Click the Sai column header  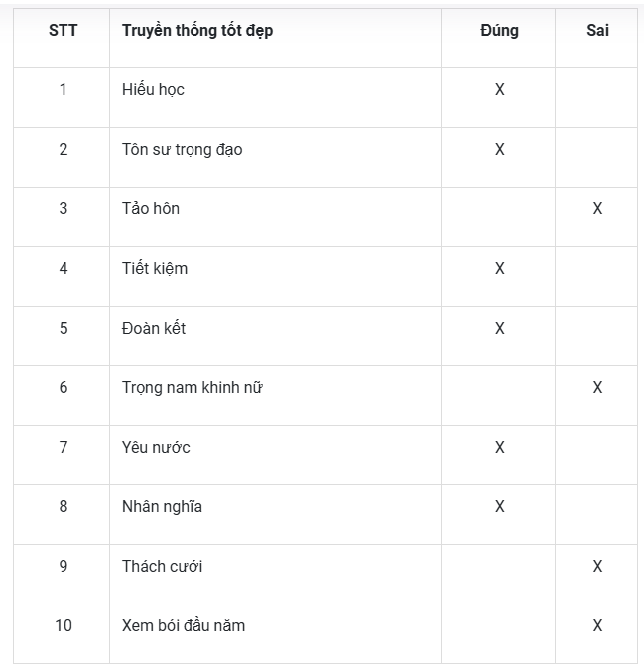tap(597, 31)
